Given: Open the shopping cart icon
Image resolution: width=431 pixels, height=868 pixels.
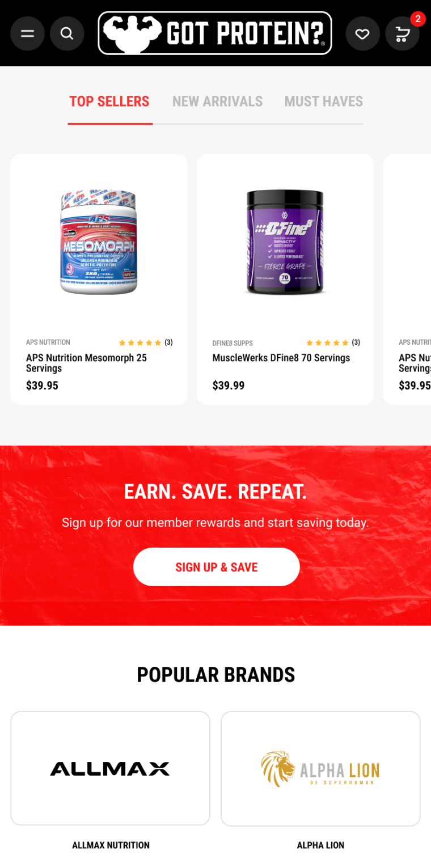Looking at the screenshot, I should (402, 34).
